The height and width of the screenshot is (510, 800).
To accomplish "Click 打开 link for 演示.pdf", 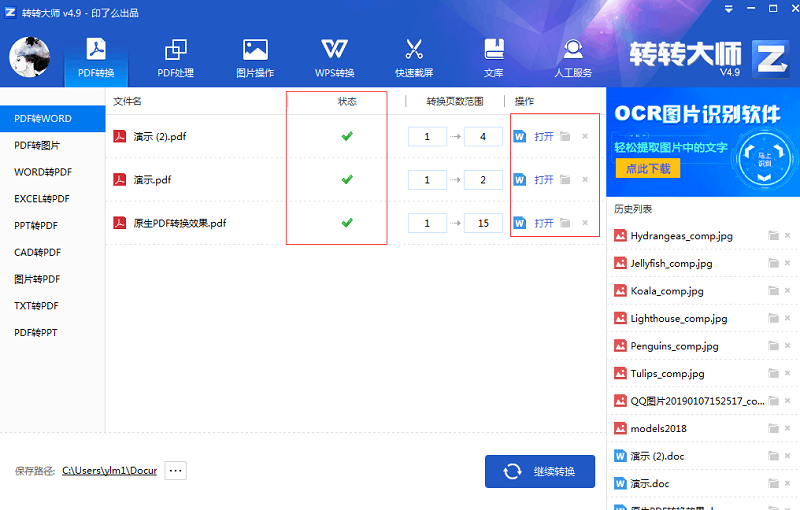I will (x=544, y=180).
